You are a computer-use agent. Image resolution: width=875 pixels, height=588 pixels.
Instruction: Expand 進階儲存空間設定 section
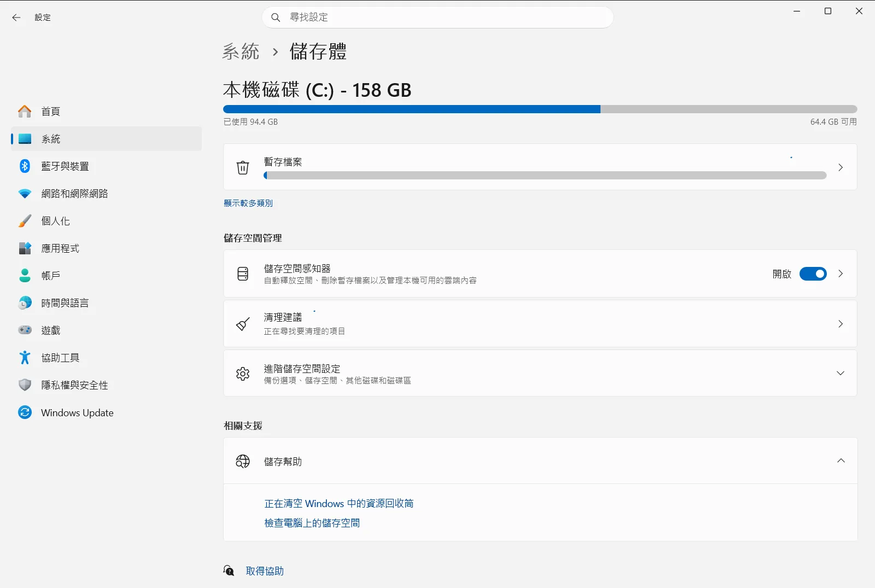(x=841, y=374)
